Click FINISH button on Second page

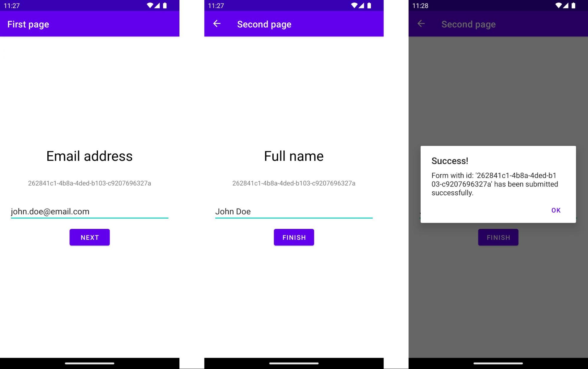pyautogui.click(x=294, y=237)
